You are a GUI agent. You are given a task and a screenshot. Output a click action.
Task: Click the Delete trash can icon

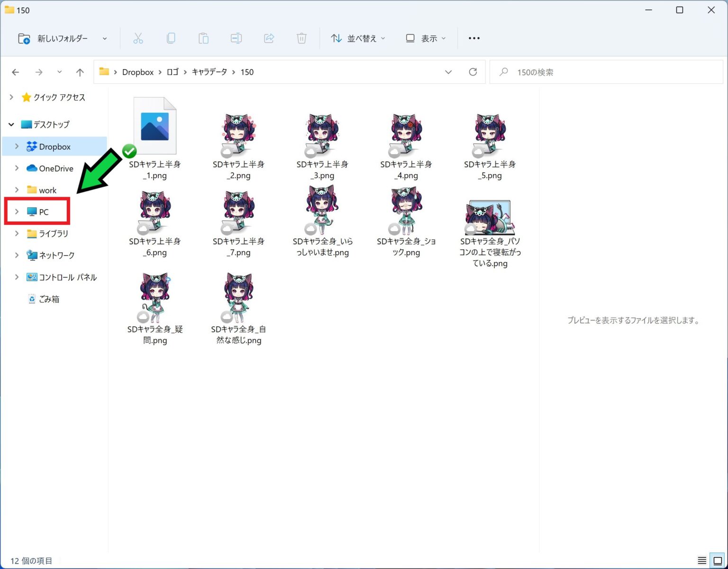click(x=301, y=38)
